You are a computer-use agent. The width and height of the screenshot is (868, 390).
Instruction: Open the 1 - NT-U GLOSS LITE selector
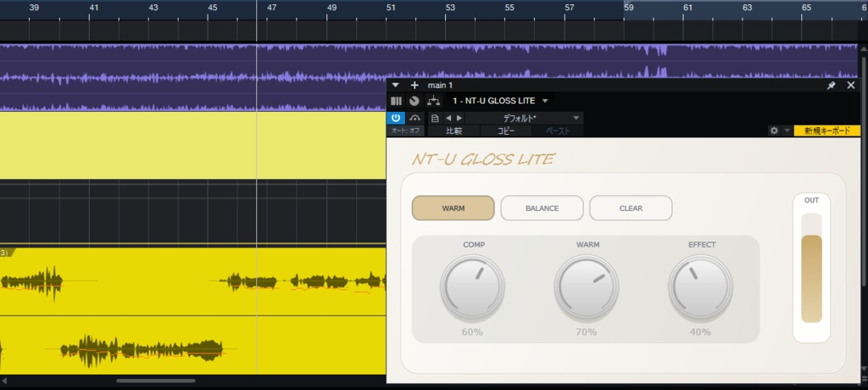pos(500,101)
